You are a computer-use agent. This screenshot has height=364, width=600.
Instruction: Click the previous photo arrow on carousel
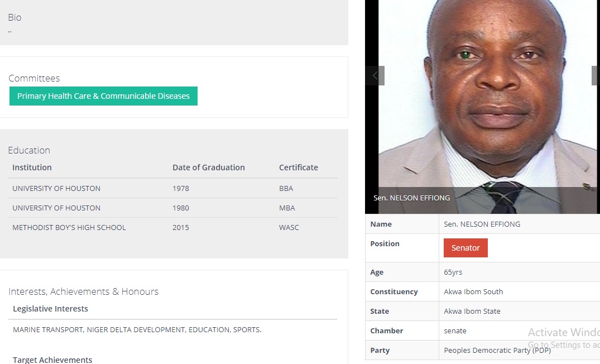[375, 75]
